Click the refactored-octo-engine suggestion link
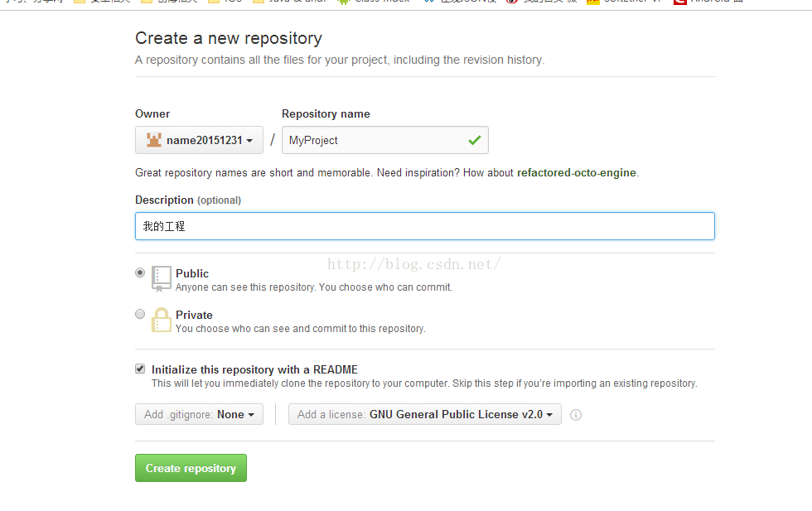Image resolution: width=812 pixels, height=511 pixels. click(577, 172)
